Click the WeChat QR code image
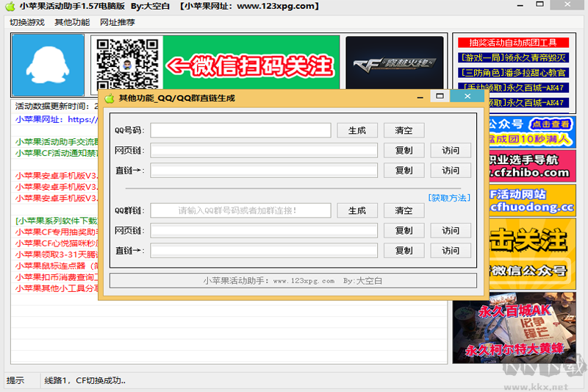Screen dimensions: 588x392 click(126, 64)
